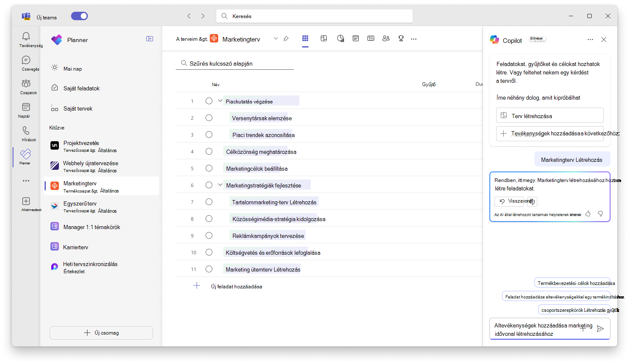Open Mai nap in Planner sidebar
The image size is (629, 364).
pos(101,68)
